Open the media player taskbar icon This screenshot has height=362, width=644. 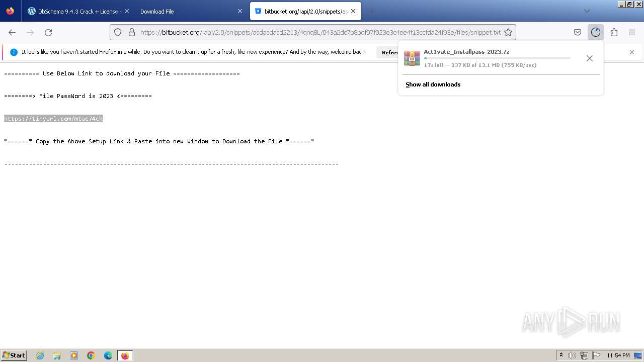74,355
